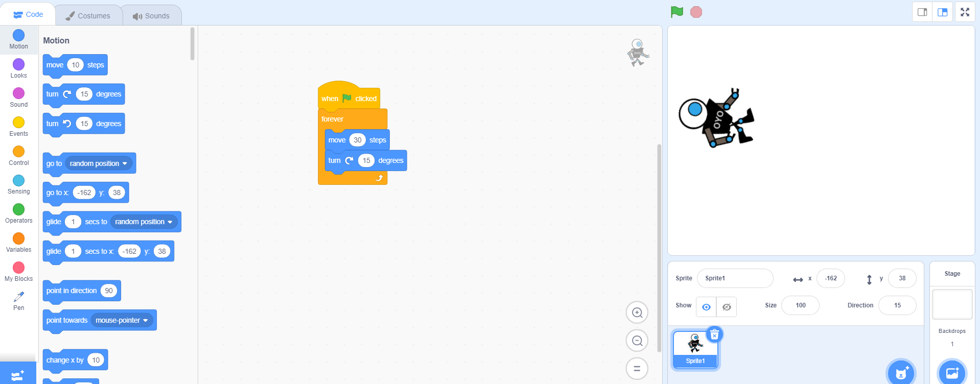Show the sprite using the eye icon

point(706,307)
